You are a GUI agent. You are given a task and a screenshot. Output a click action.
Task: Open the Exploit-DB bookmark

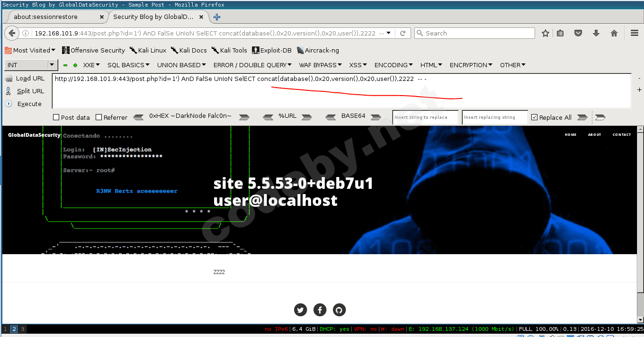click(272, 50)
